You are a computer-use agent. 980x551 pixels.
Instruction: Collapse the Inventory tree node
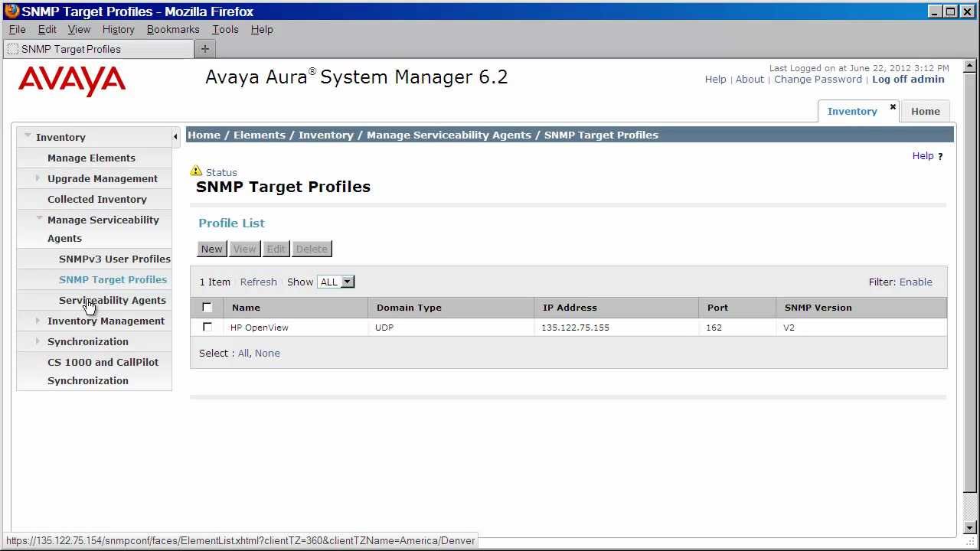[28, 136]
